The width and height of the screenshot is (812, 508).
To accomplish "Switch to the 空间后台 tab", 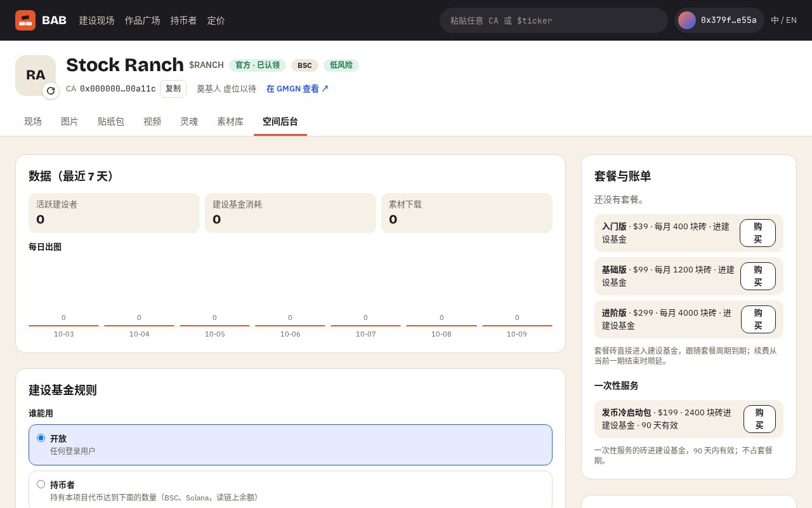I will point(280,121).
